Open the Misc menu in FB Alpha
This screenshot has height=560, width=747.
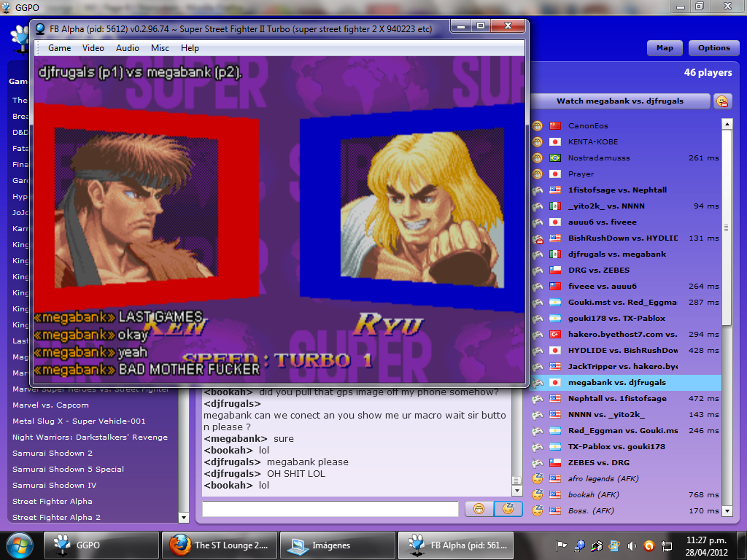coord(160,48)
